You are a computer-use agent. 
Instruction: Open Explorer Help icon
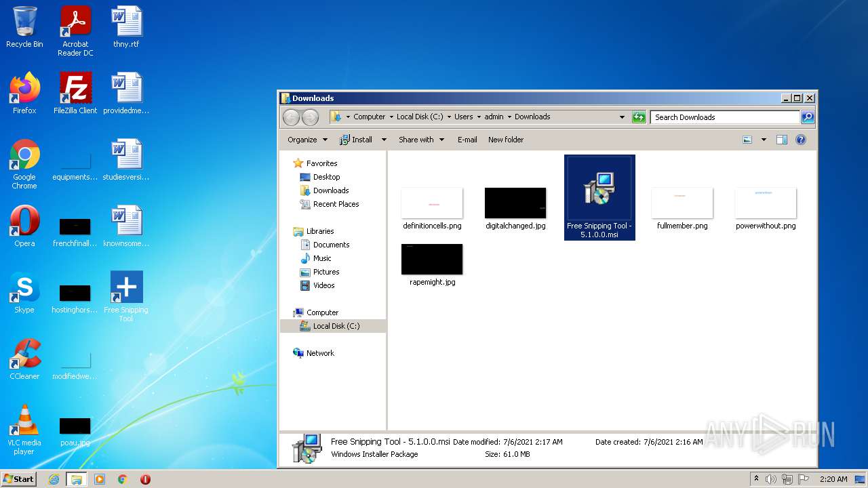click(x=801, y=140)
